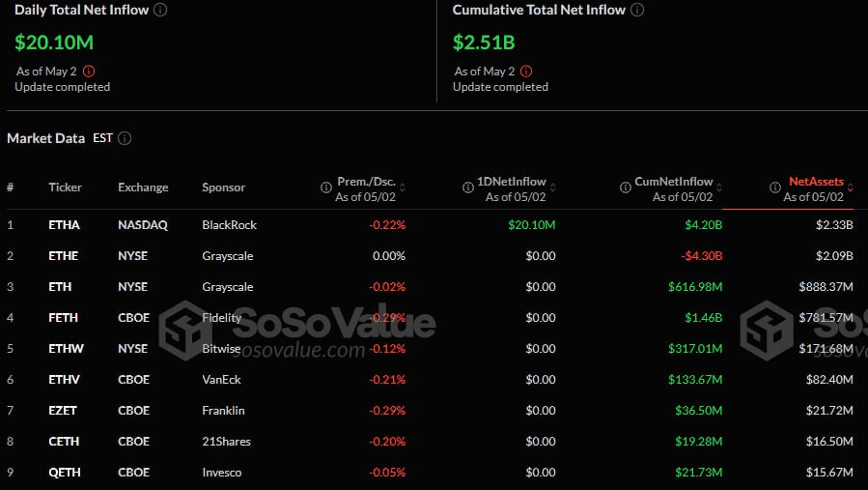Click the $888.37M net assets value
The width and height of the screenshot is (868, 490).
[826, 287]
